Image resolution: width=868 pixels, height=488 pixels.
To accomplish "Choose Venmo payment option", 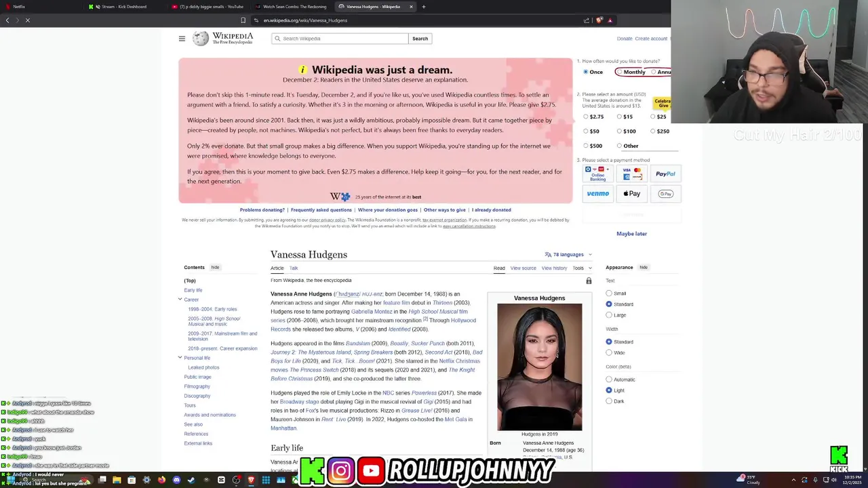I will pyautogui.click(x=598, y=194).
